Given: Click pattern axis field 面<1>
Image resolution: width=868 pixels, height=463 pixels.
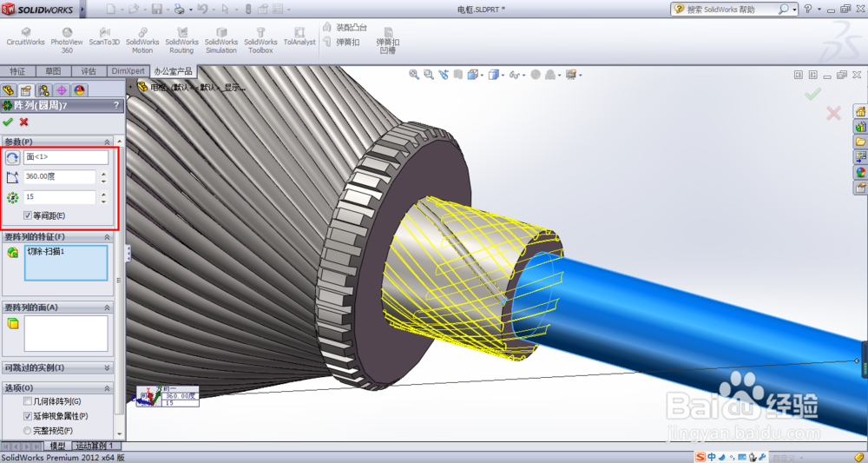Looking at the screenshot, I should point(66,157).
